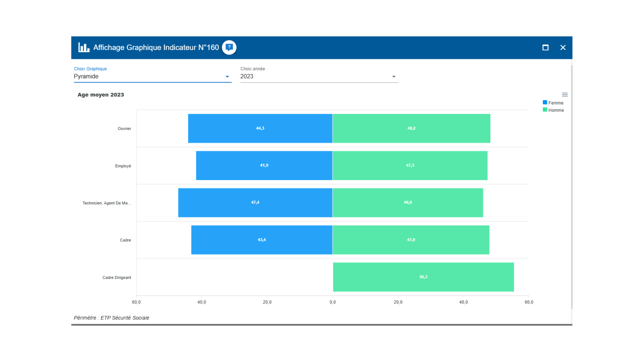Click the green Homme legend marker
The height and width of the screenshot is (362, 644).
click(545, 110)
